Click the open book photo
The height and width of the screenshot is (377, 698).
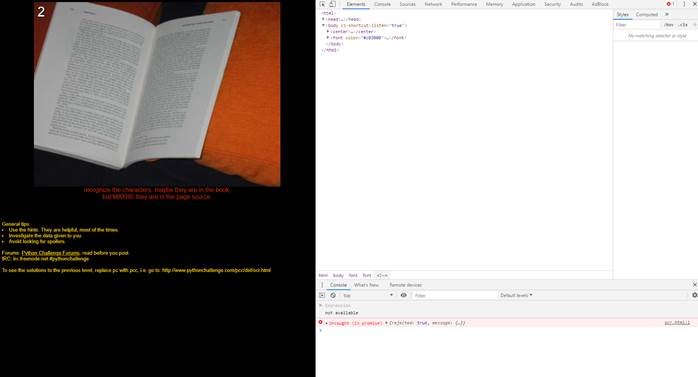tap(157, 94)
